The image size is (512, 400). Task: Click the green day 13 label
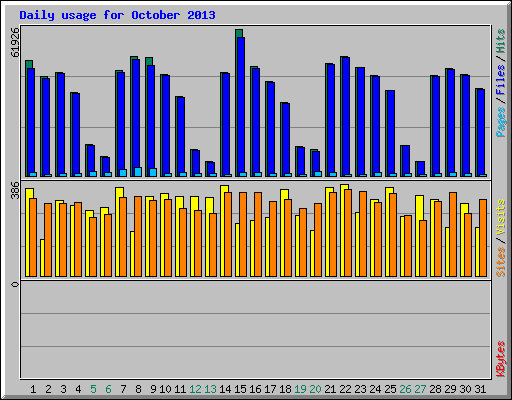[x=210, y=389]
